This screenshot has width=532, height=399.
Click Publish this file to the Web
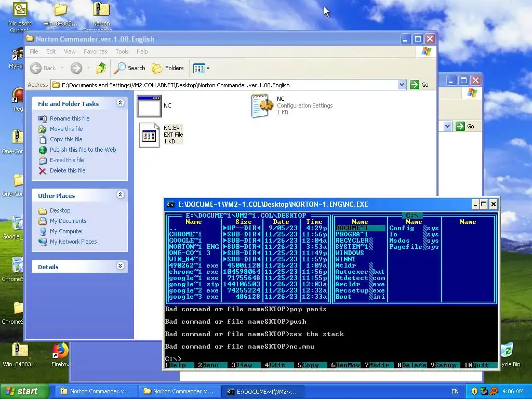tap(83, 150)
